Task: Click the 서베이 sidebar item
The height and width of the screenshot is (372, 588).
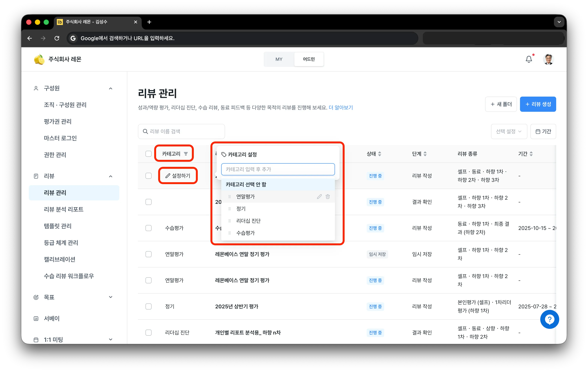Action: point(52,318)
